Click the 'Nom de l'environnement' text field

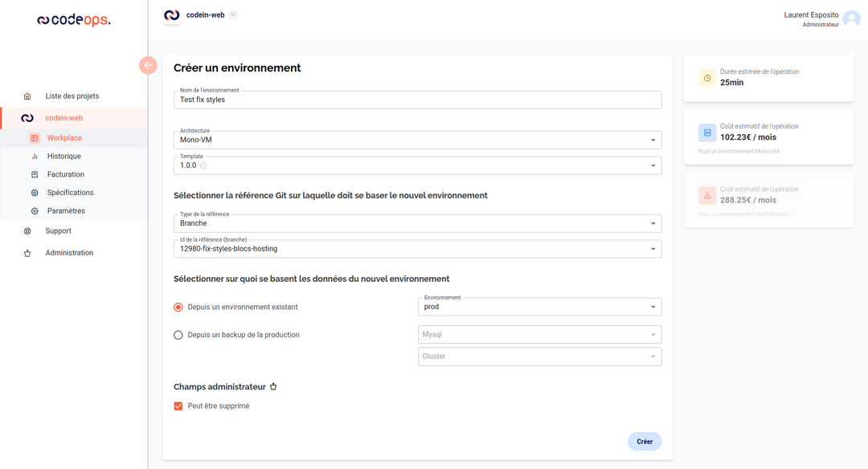tap(417, 100)
